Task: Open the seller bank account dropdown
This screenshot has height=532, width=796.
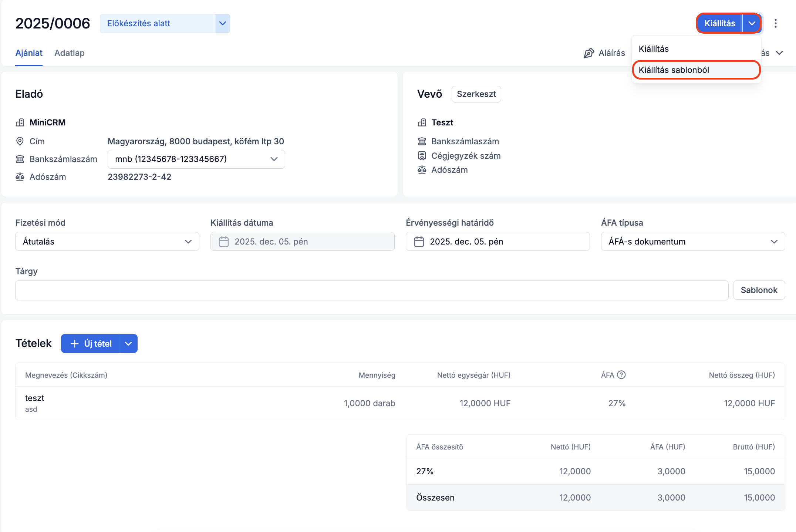Action: pyautogui.click(x=196, y=159)
